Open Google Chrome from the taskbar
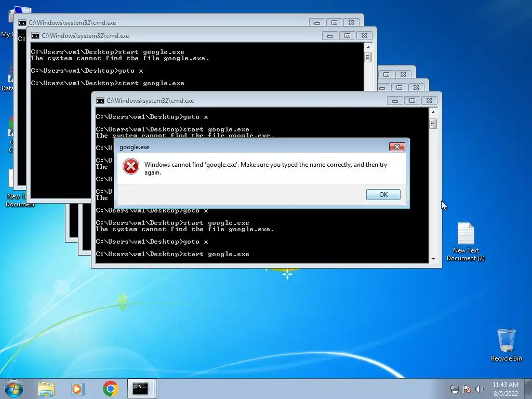532x399 pixels. (110, 389)
